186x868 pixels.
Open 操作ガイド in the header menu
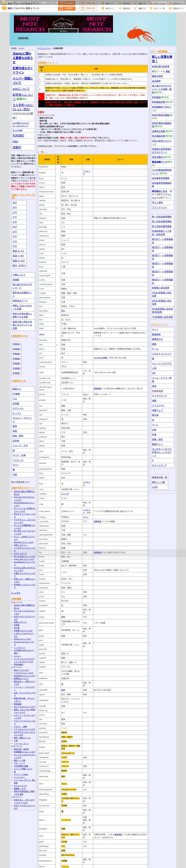point(108,8)
